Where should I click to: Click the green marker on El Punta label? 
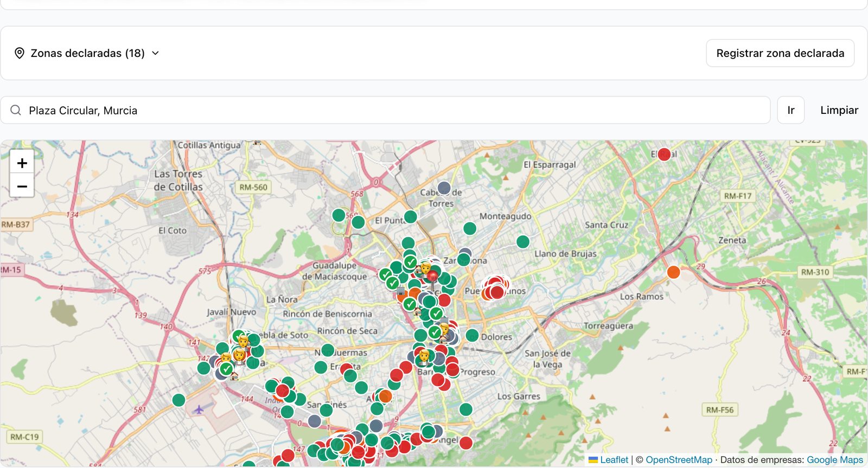(410, 216)
